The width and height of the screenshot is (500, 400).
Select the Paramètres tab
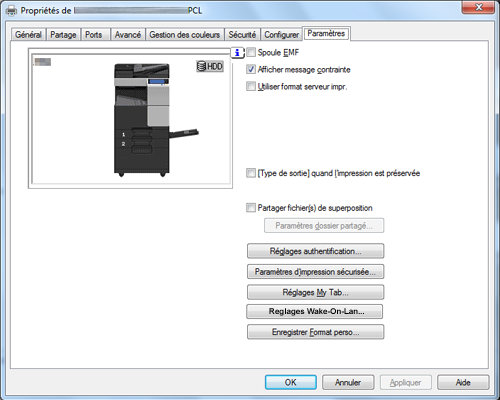pos(326,34)
